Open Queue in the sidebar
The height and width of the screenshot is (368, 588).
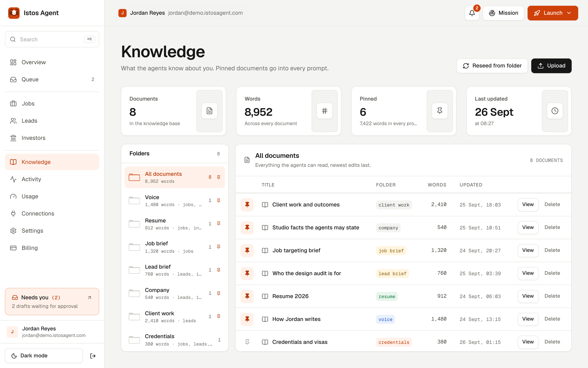pyautogui.click(x=52, y=79)
